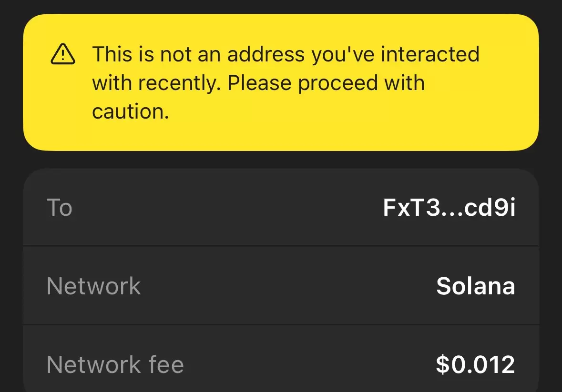Click the "Network fee" label
Viewport: 562px width, 392px height.
pos(115,364)
